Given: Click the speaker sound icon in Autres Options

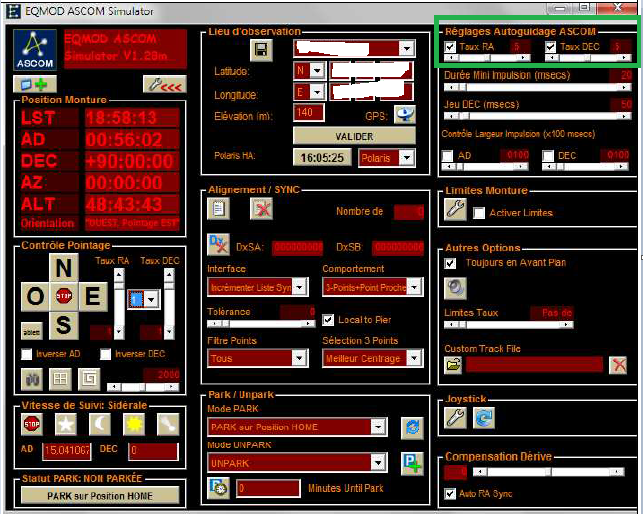Looking at the screenshot, I should (x=455, y=288).
